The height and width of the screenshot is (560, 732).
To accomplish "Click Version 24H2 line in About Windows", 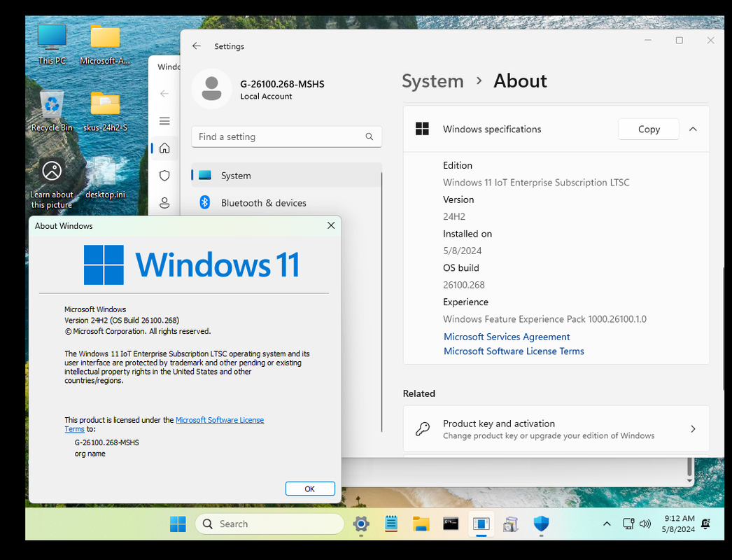I will coord(122,321).
